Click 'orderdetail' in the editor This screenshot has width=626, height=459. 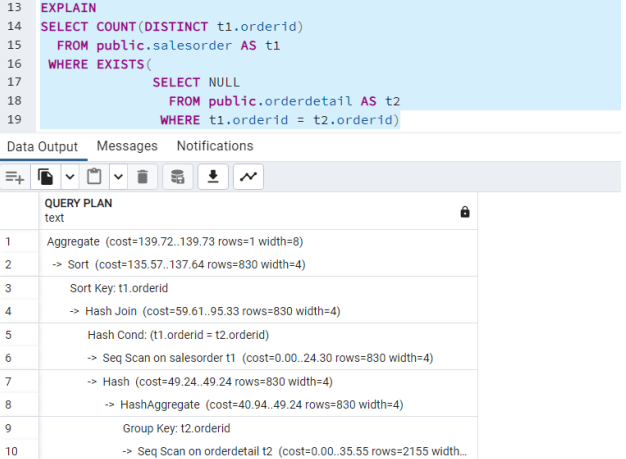point(308,101)
